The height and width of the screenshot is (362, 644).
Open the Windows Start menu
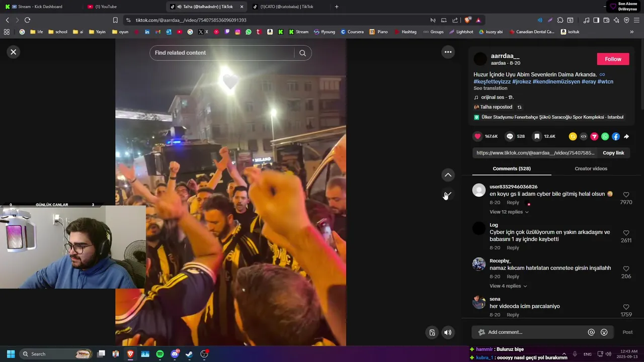pos(11,354)
